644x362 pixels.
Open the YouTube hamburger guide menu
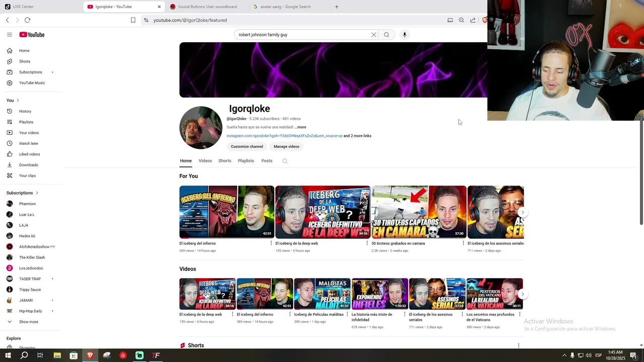[x=9, y=35]
